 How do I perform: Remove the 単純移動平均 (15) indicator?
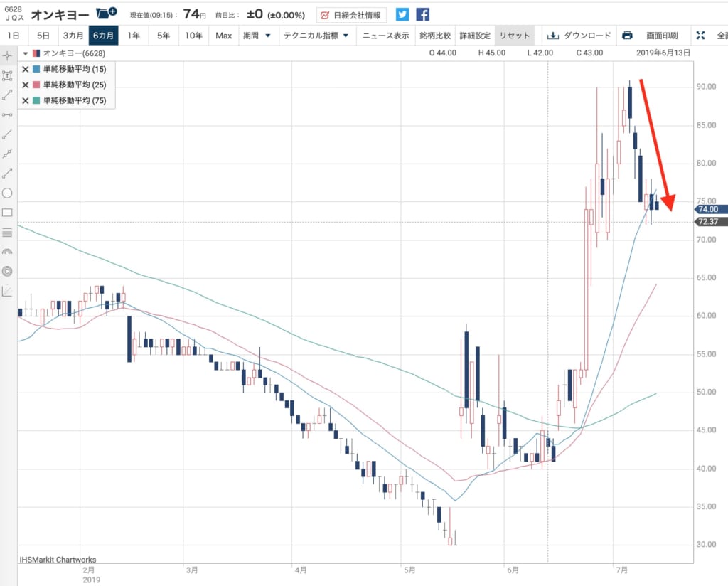[26, 69]
